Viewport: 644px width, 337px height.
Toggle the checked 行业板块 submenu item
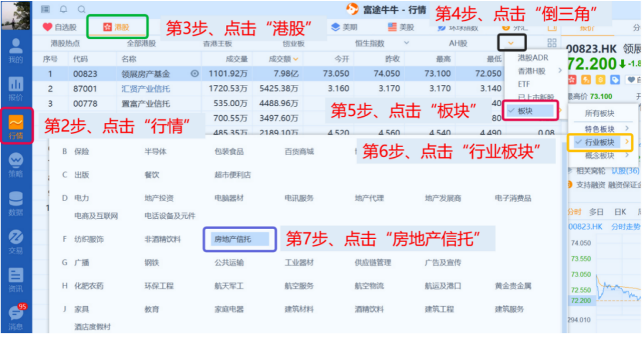(x=600, y=142)
